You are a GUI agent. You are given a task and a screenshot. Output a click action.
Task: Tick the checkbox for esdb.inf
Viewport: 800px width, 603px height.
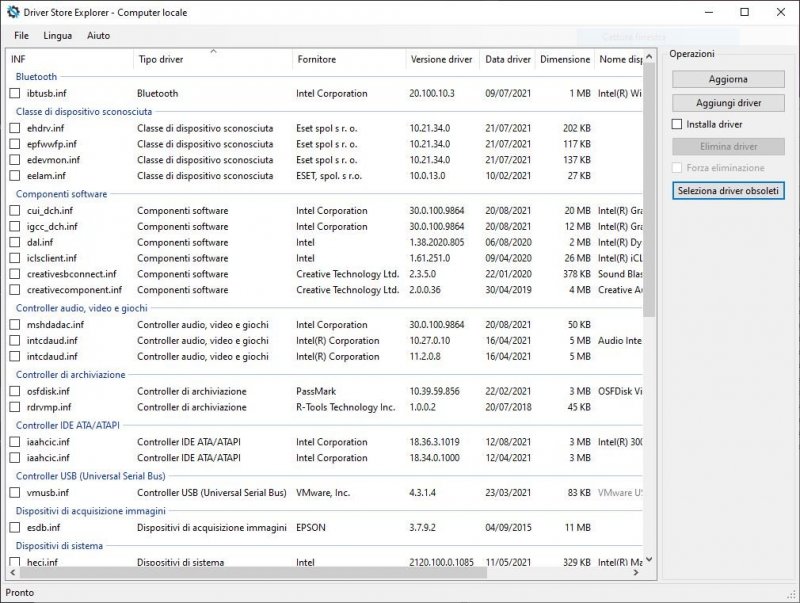tap(15, 527)
